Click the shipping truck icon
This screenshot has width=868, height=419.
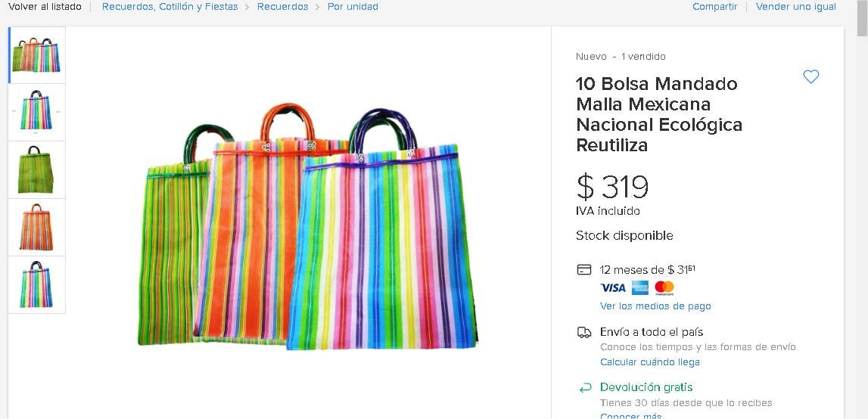tap(584, 332)
